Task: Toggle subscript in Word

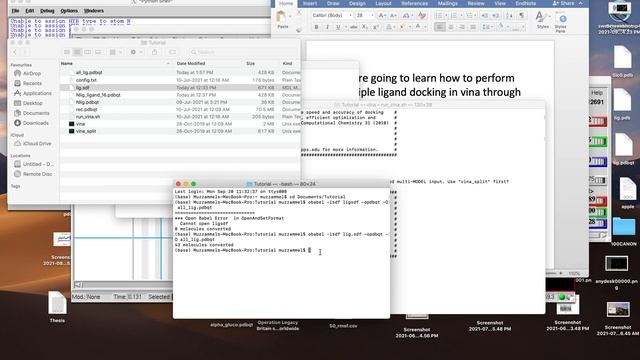Action: tap(365, 27)
